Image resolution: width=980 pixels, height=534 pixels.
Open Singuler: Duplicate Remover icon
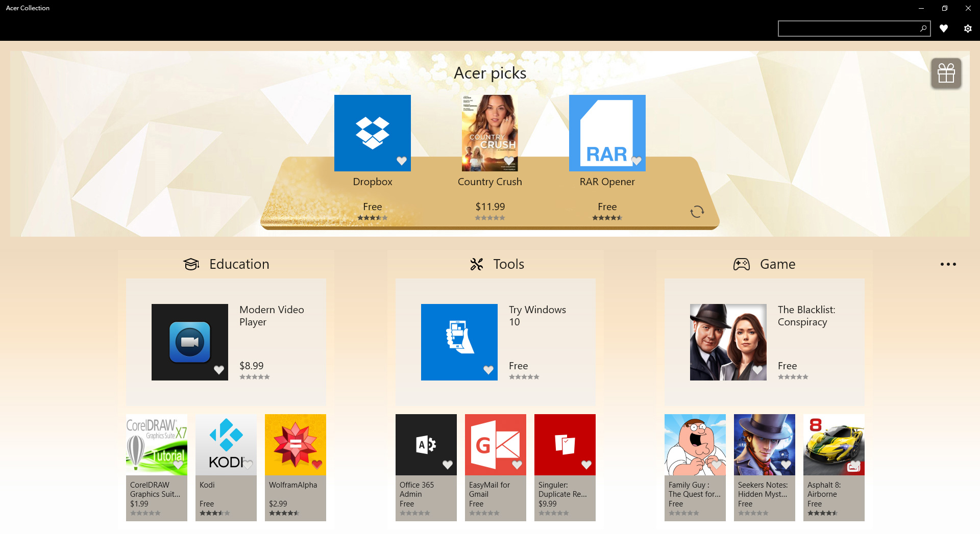click(x=565, y=445)
